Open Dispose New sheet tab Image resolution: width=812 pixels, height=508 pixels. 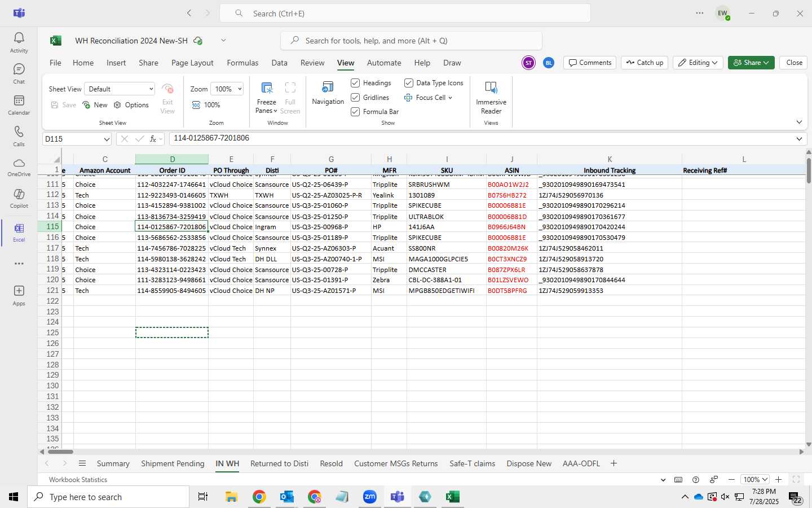[x=529, y=463]
